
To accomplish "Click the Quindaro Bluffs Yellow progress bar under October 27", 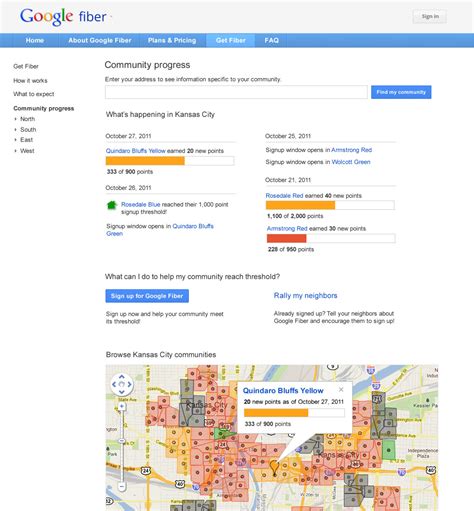I will 170,161.
